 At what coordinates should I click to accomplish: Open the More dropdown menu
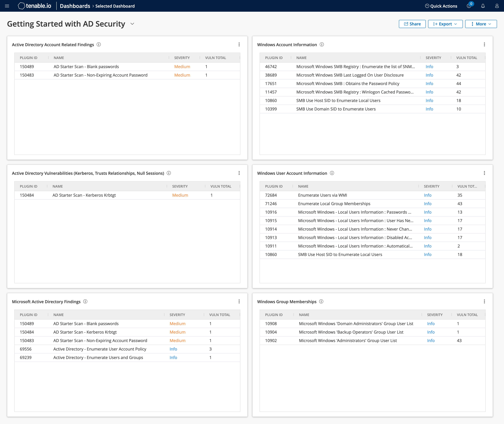tap(481, 24)
